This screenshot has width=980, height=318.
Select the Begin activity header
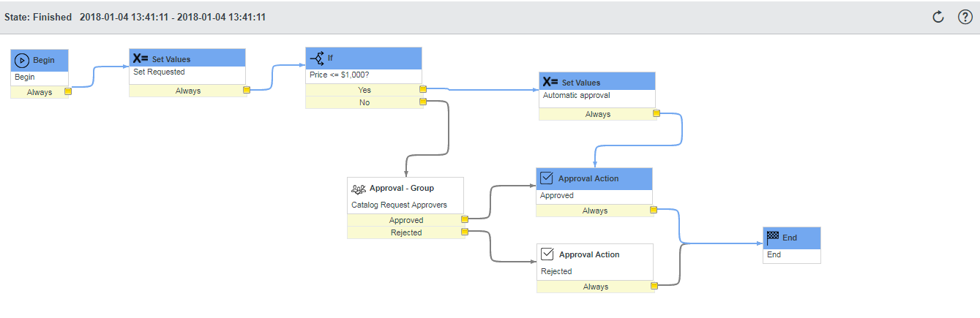40,60
